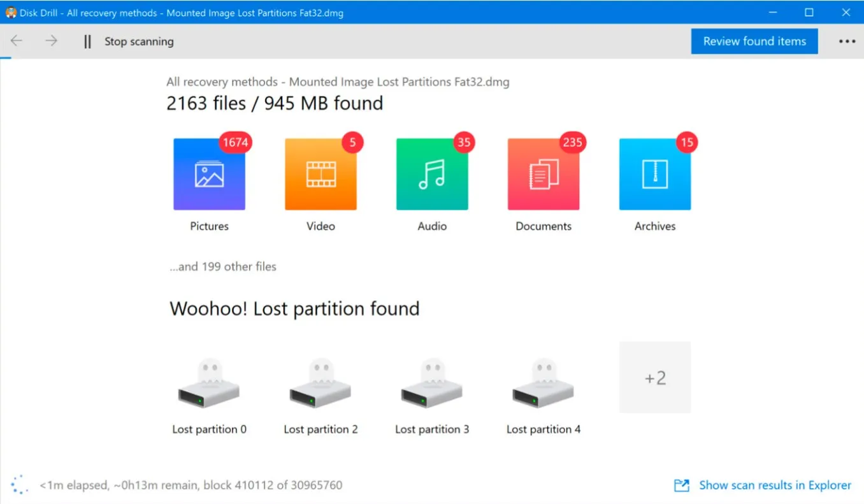Click Show scan results in Explorer link
Viewport: 864px width, 504px height.
point(775,486)
